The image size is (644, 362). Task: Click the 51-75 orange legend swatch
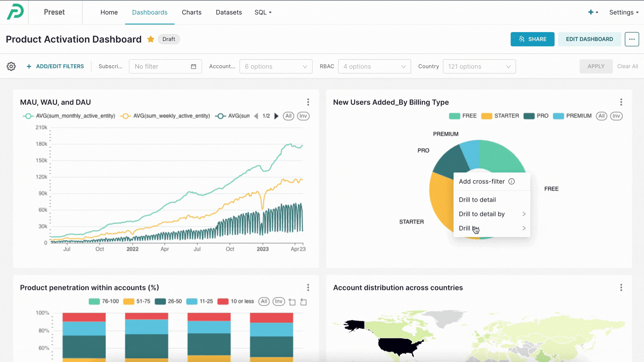[x=128, y=302]
